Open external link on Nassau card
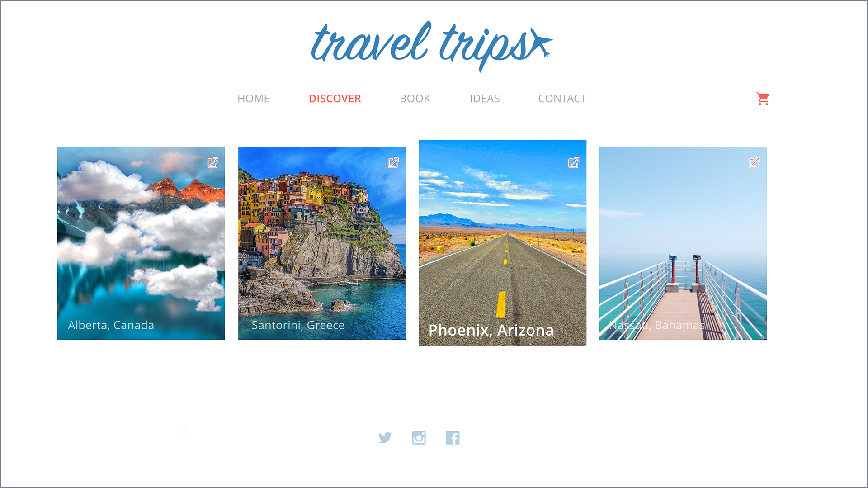 (754, 163)
